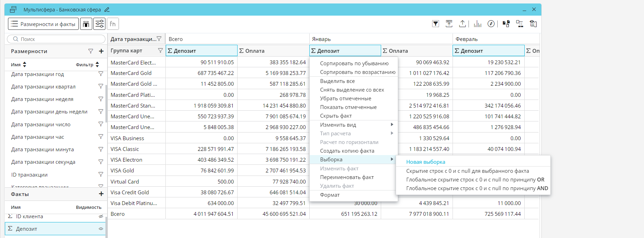Toggle filter for Дата транзакции неделя
Viewport: 644px width, 238px height.
click(x=101, y=99)
